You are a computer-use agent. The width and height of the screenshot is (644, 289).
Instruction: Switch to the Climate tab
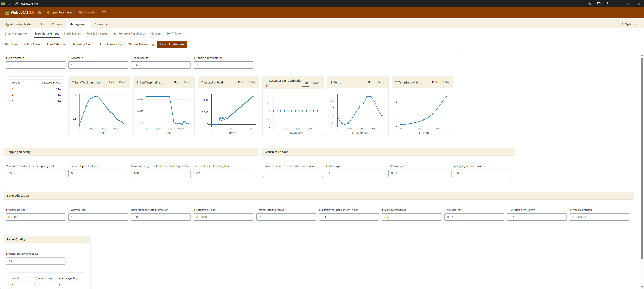coord(57,24)
